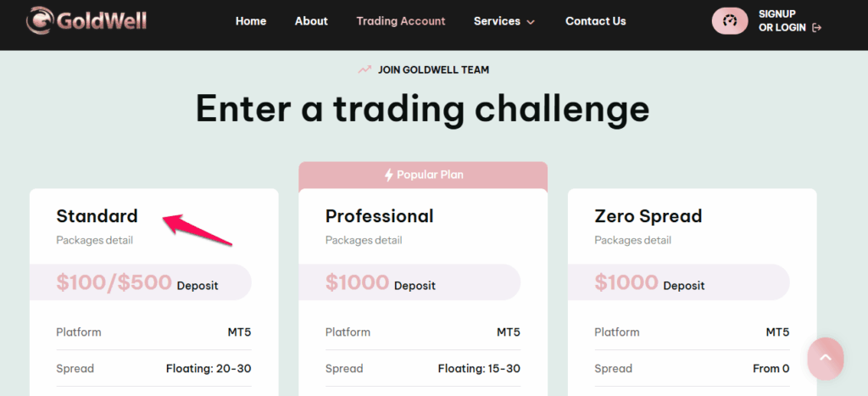Click the dashboard gauge icon button
868x396 pixels.
[x=730, y=21]
